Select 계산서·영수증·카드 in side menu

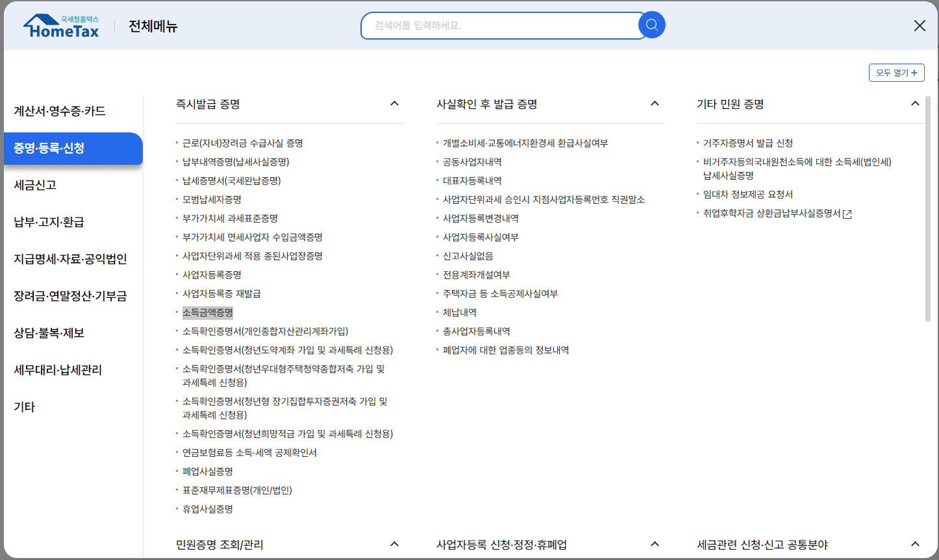tap(60, 111)
